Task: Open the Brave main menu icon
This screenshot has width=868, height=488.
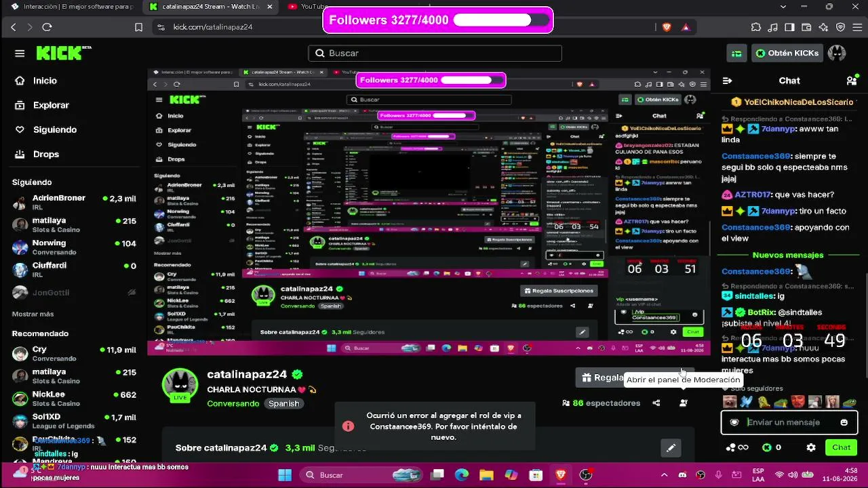Action: click(x=856, y=27)
